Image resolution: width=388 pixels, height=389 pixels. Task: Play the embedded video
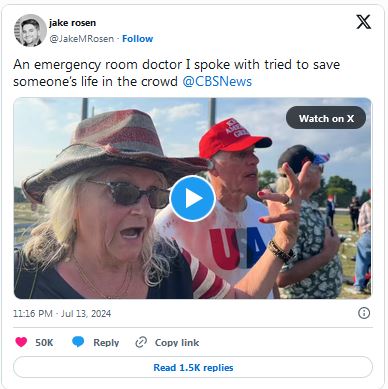tap(193, 199)
